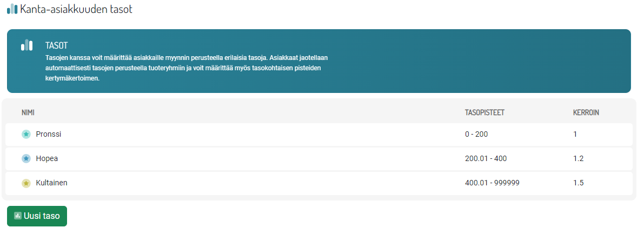Click the page title bar chart icon

[x=12, y=9]
